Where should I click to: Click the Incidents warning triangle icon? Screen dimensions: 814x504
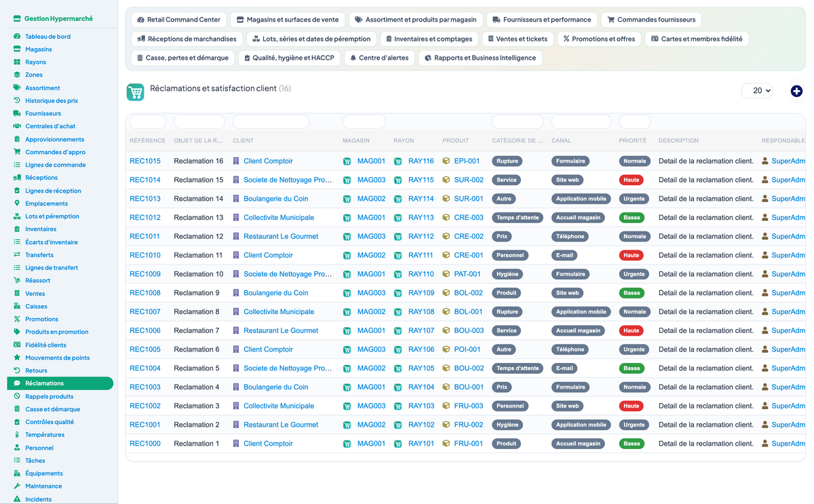coord(17,499)
